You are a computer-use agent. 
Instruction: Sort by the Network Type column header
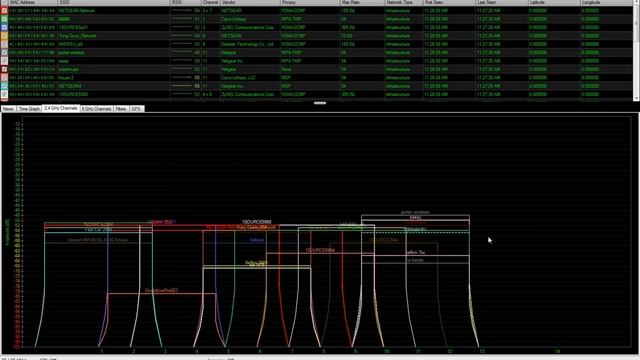click(404, 2)
